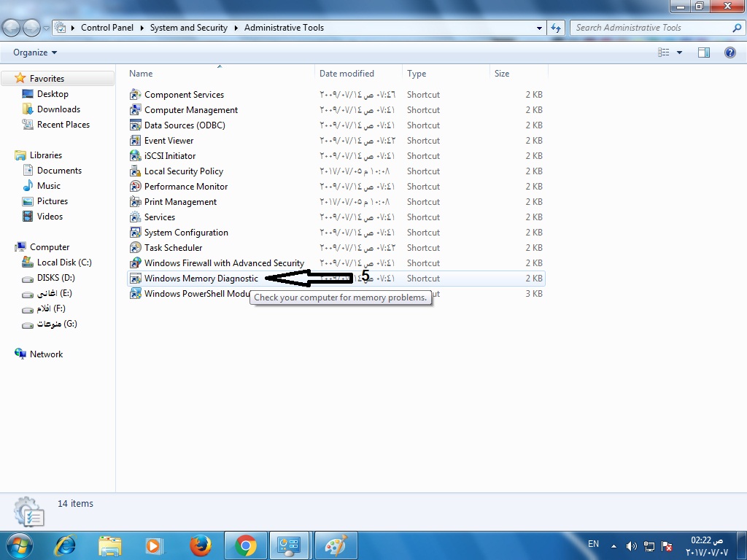The width and height of the screenshot is (747, 560).
Task: Click the search magnifier icon
Action: (737, 28)
